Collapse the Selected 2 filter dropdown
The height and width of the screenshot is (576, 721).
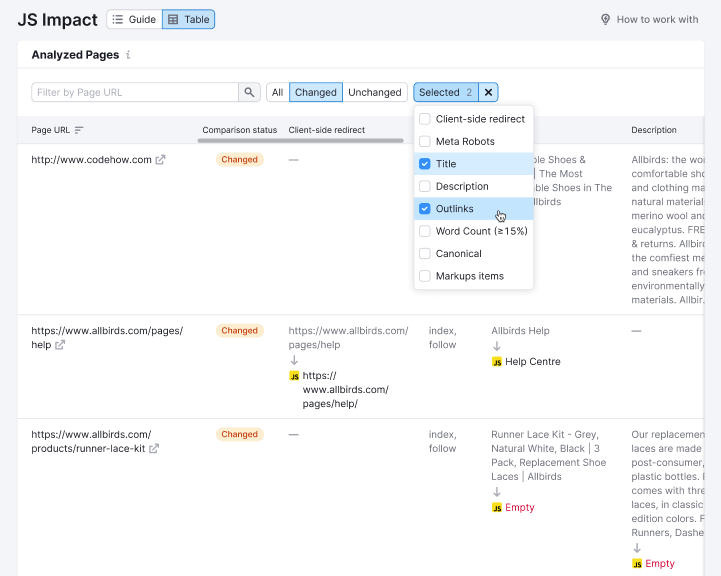(446, 92)
